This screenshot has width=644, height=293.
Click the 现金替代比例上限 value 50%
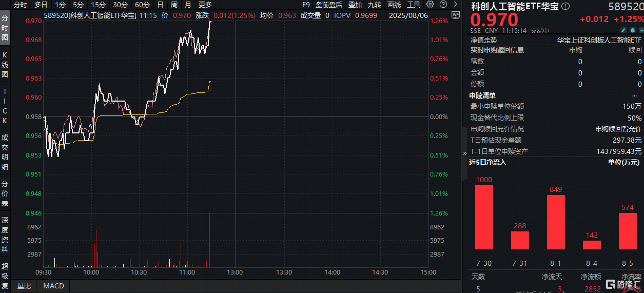pos(634,118)
